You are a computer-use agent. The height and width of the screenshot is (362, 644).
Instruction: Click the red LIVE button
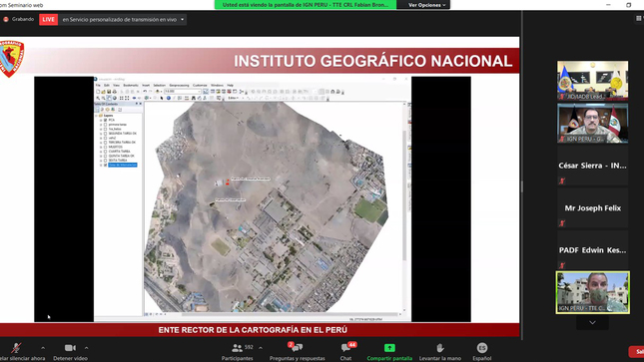pos(49,19)
